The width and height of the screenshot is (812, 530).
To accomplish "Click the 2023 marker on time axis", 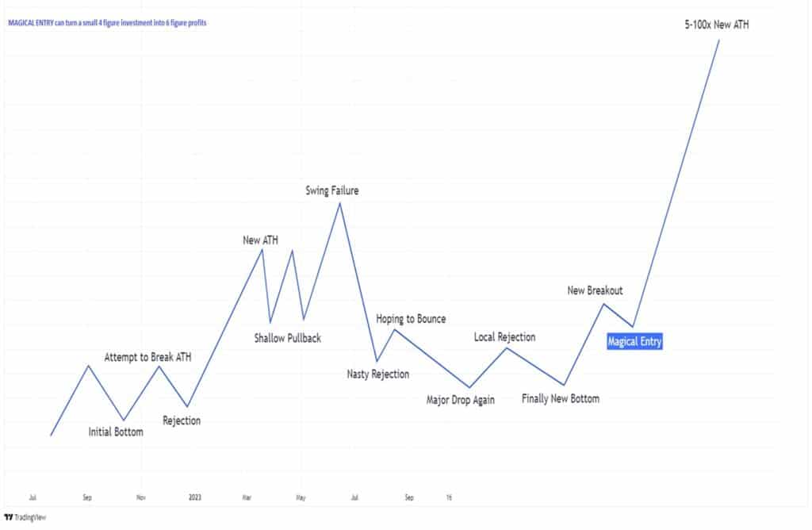I will click(195, 498).
